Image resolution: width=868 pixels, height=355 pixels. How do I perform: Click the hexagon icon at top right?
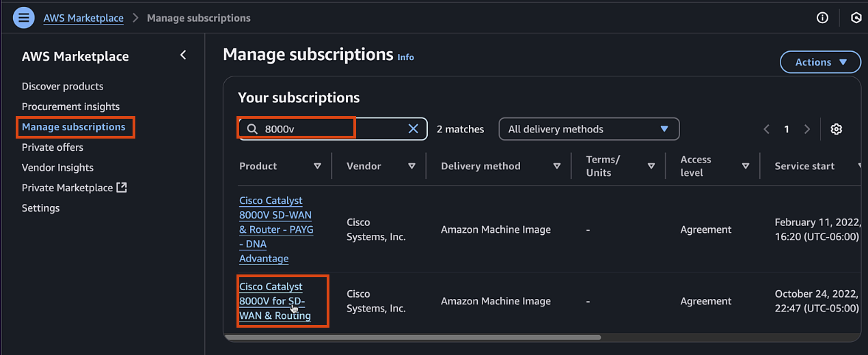tap(856, 18)
